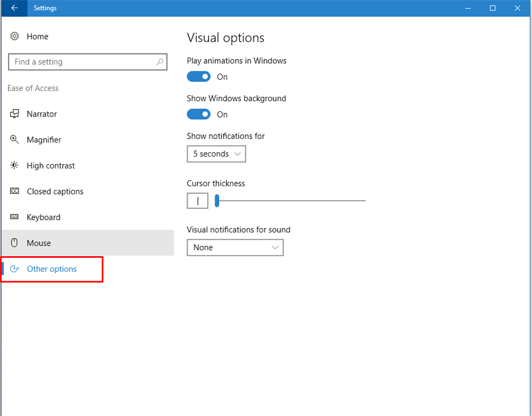Viewport: 532px width, 416px height.
Task: Click the Closed captions CC icon
Action: tap(15, 191)
